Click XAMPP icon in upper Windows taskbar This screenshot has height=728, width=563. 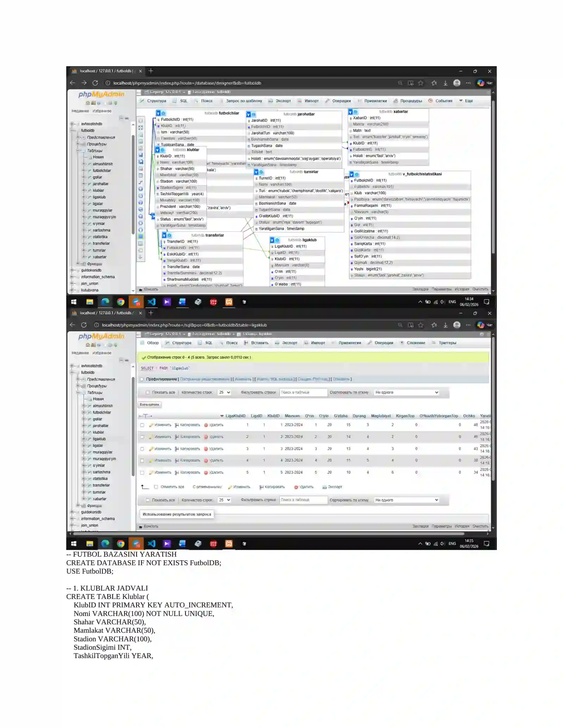(229, 302)
